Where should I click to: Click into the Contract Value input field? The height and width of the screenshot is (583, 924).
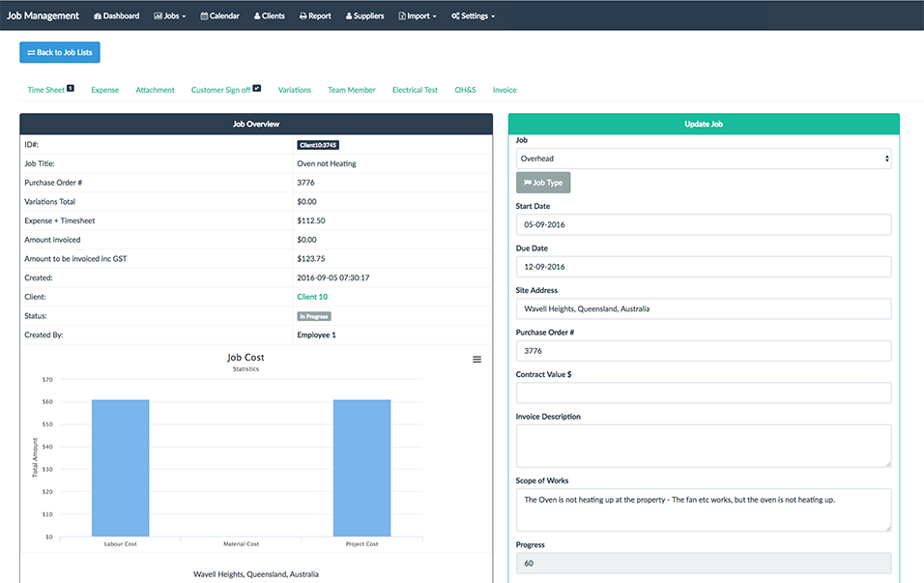704,393
